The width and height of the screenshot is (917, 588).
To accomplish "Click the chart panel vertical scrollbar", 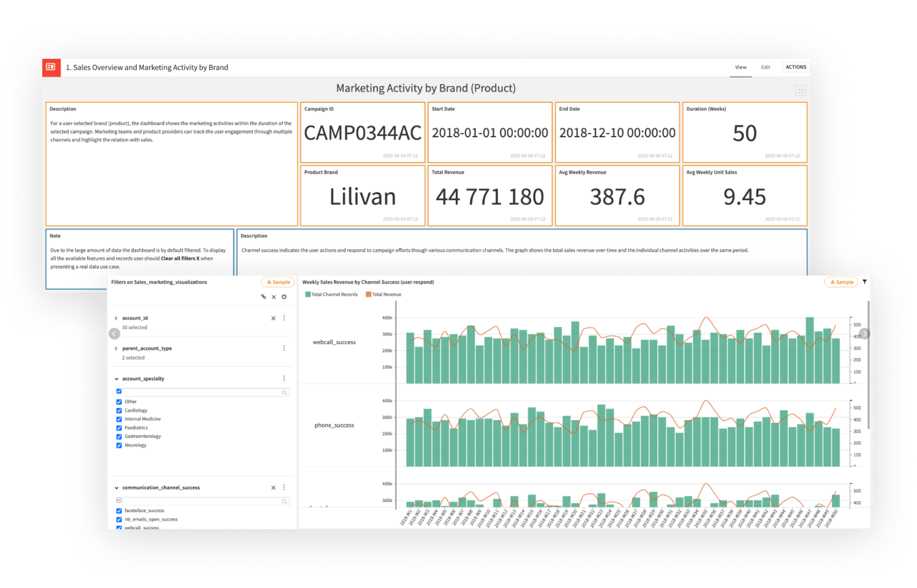I will 869,364.
